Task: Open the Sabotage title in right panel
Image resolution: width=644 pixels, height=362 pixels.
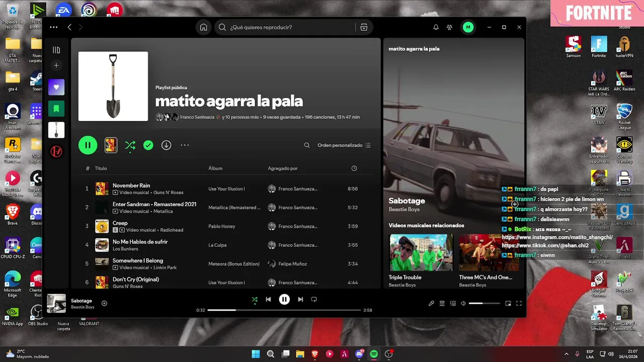Action: pyautogui.click(x=407, y=201)
